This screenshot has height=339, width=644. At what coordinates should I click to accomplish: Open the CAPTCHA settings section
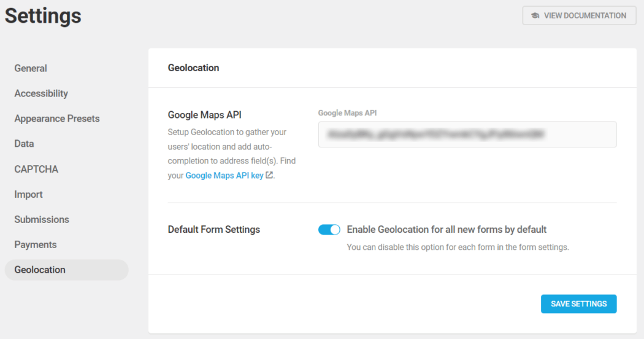[x=36, y=169]
